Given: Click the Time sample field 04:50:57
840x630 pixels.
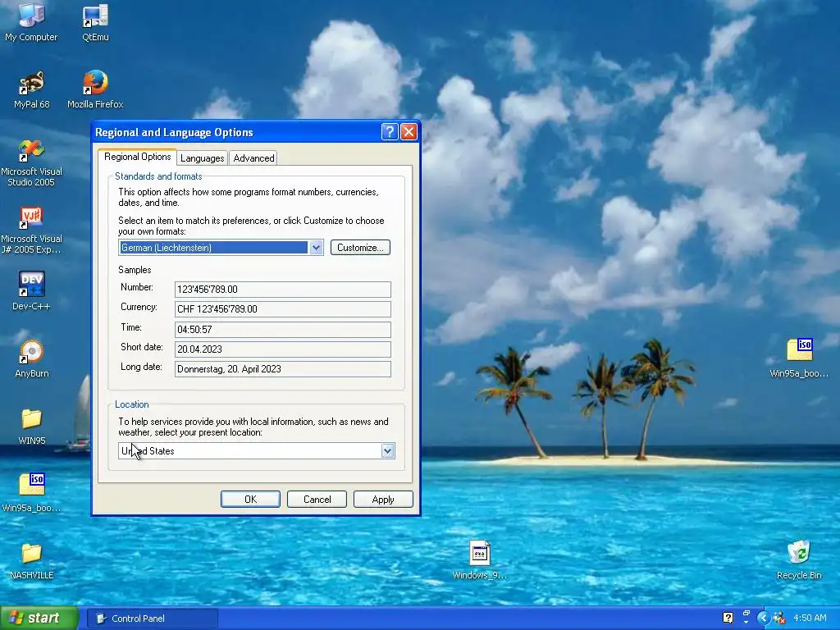Looking at the screenshot, I should (283, 330).
